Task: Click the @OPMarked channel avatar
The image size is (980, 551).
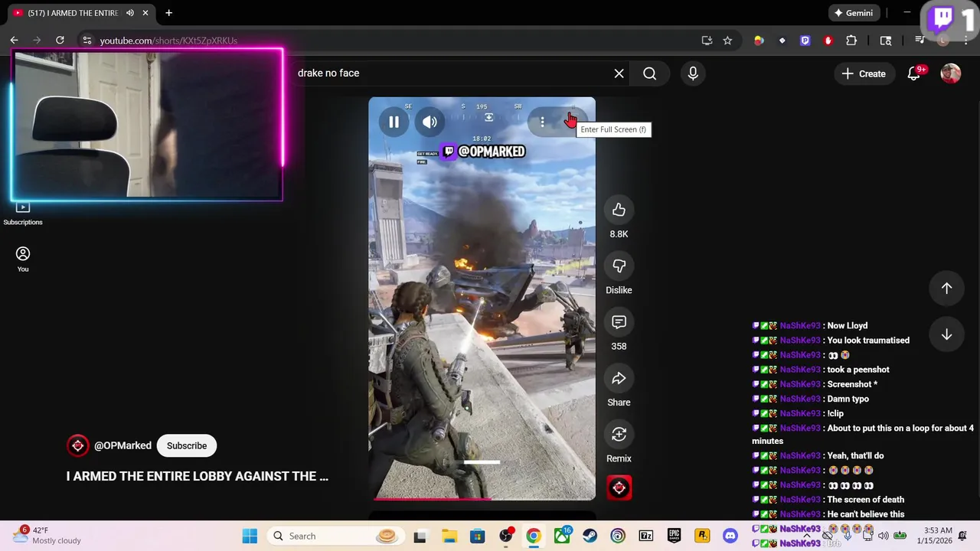Action: coord(77,445)
